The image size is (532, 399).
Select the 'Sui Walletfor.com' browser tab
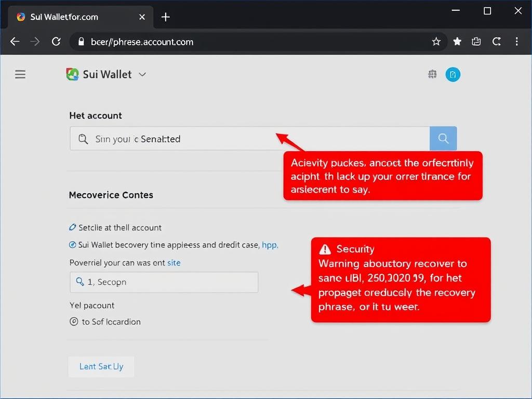(x=81, y=17)
